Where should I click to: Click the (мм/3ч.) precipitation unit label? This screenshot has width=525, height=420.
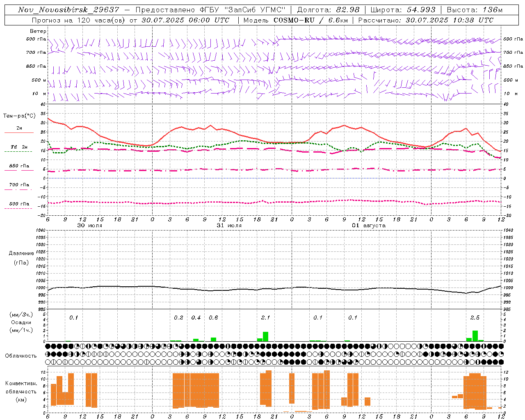(21, 315)
